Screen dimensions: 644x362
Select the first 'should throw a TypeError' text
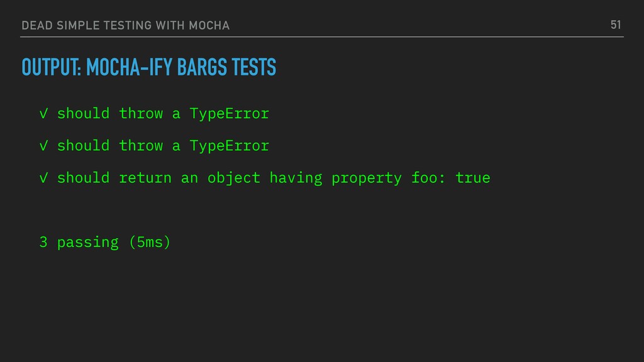point(163,114)
